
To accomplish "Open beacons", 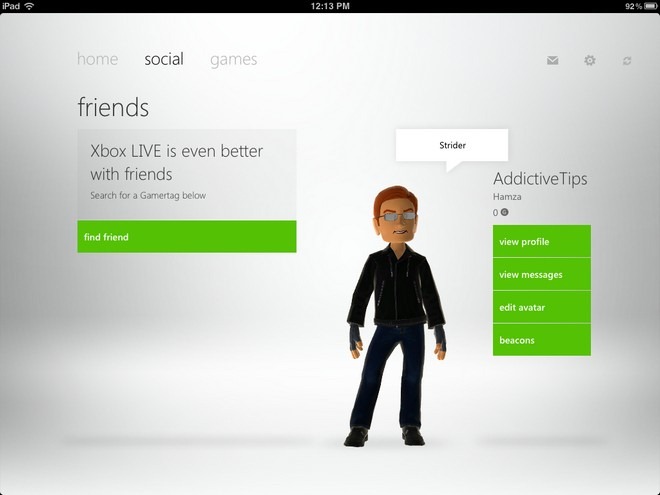I will point(542,340).
